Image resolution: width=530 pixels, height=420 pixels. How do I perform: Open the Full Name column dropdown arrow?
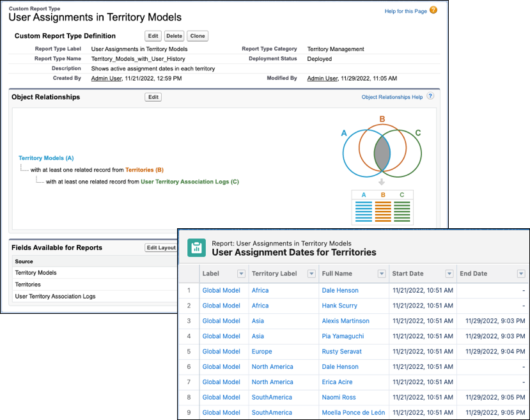click(382, 274)
